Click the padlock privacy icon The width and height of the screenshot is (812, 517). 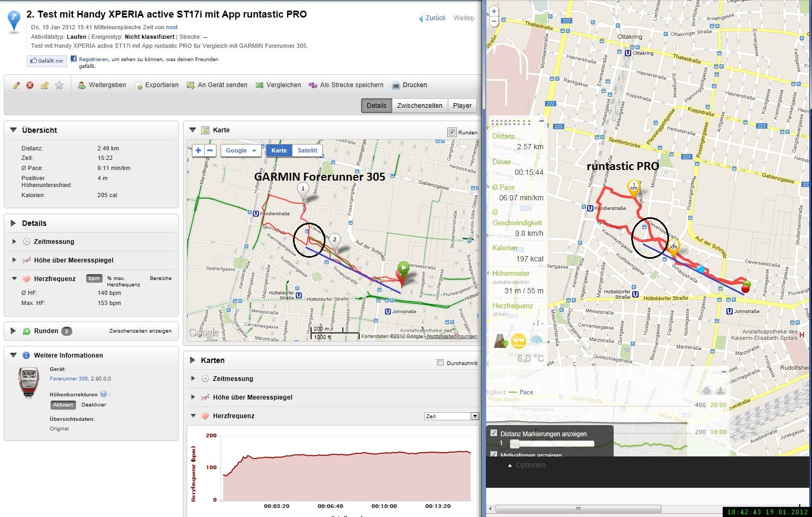pyautogui.click(x=45, y=85)
